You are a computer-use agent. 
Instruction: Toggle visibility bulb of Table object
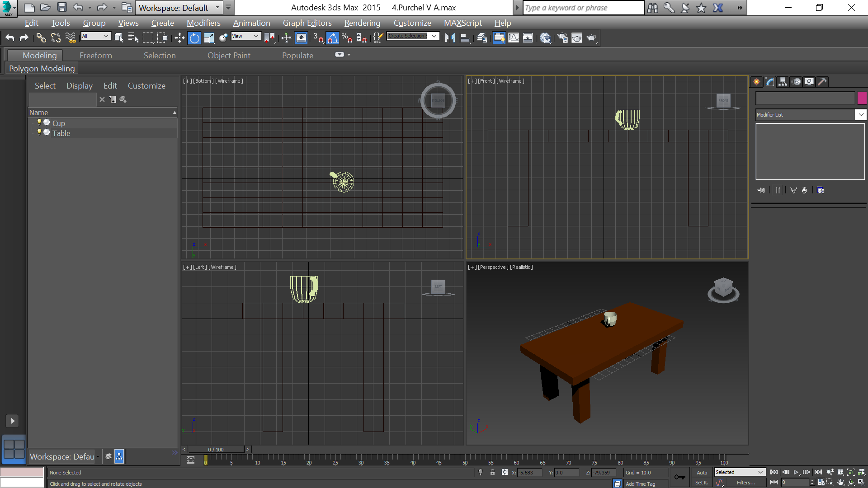point(39,132)
